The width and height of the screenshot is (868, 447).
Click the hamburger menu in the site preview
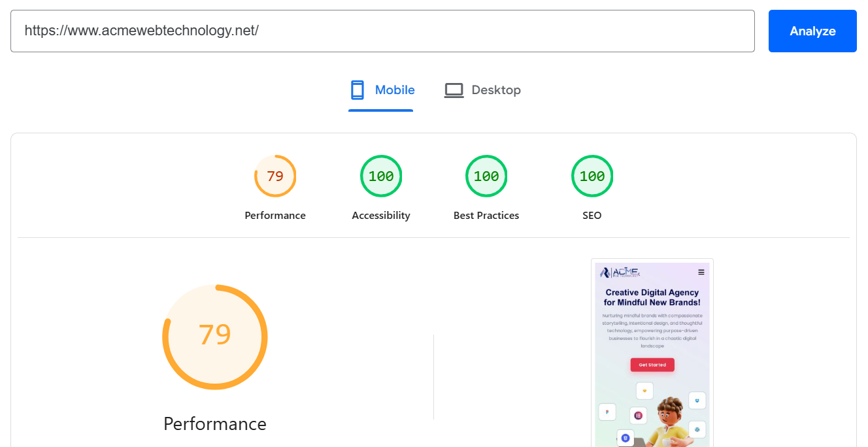701,272
